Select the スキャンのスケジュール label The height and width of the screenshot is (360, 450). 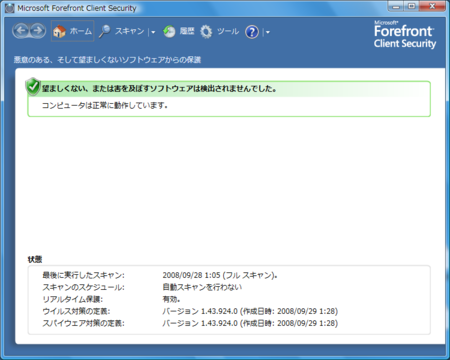(83, 287)
